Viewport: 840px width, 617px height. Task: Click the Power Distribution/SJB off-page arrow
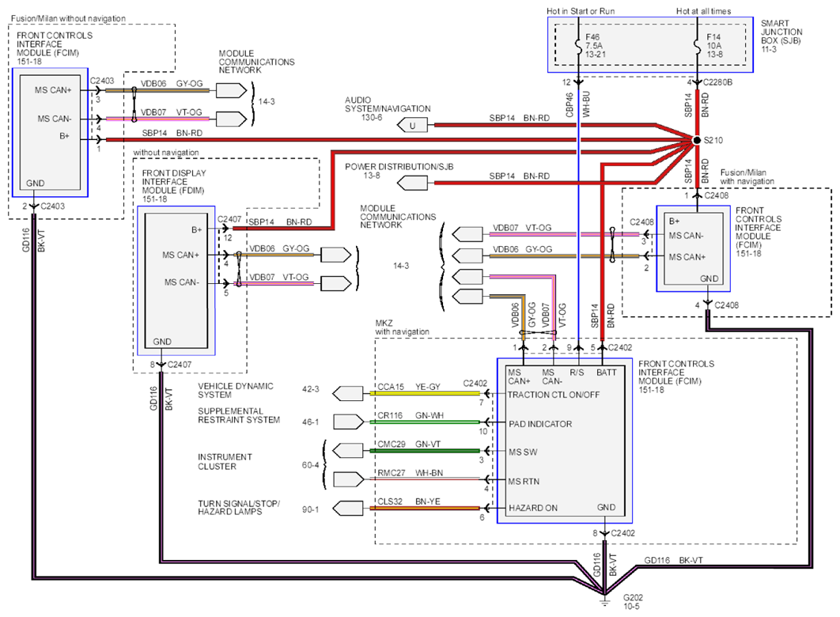(x=413, y=184)
